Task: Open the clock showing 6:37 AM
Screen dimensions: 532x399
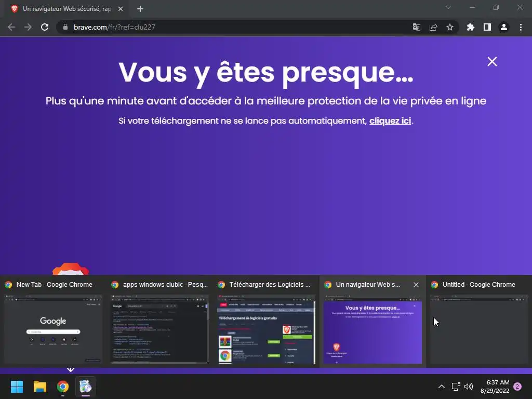Action: [x=495, y=387]
